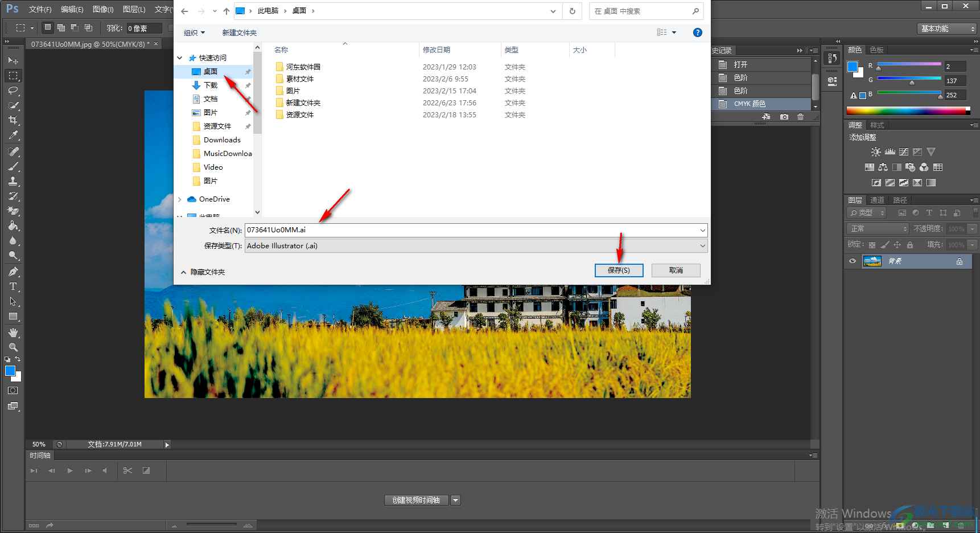The width and height of the screenshot is (980, 533).
Task: Select the Hand tool
Action: (x=13, y=333)
